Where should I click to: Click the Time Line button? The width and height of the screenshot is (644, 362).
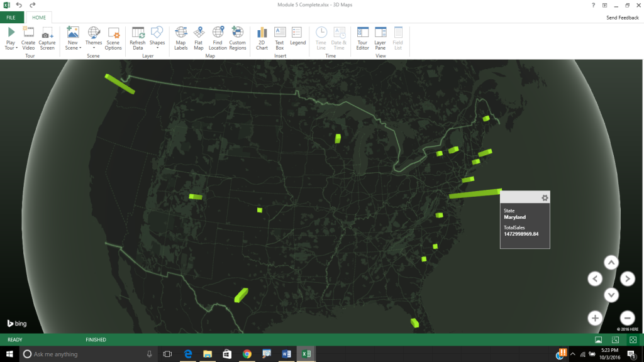tap(321, 38)
